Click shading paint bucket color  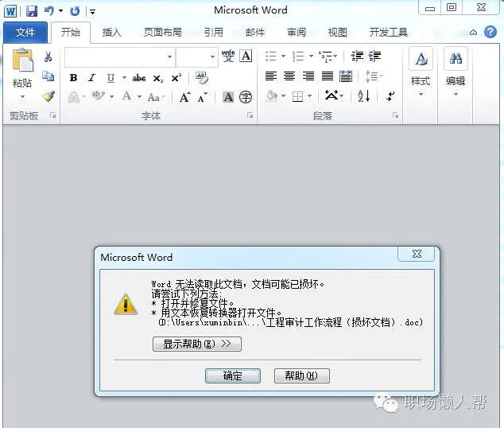pyautogui.click(x=272, y=95)
